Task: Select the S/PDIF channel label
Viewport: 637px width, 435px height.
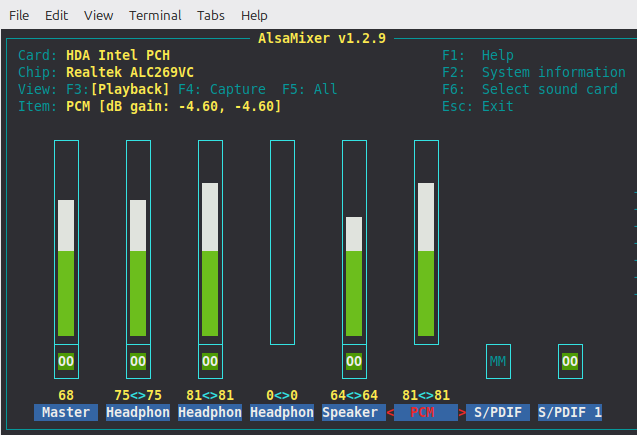Action: coord(498,412)
